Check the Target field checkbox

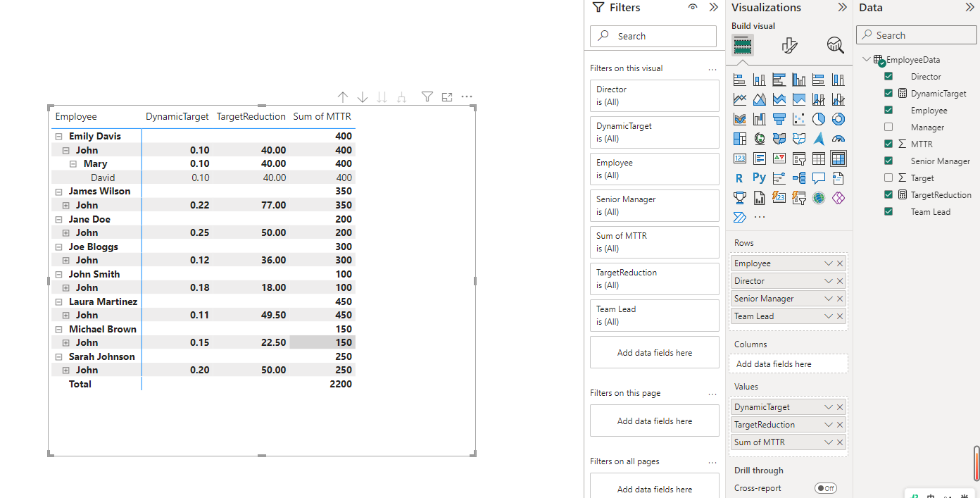(888, 178)
